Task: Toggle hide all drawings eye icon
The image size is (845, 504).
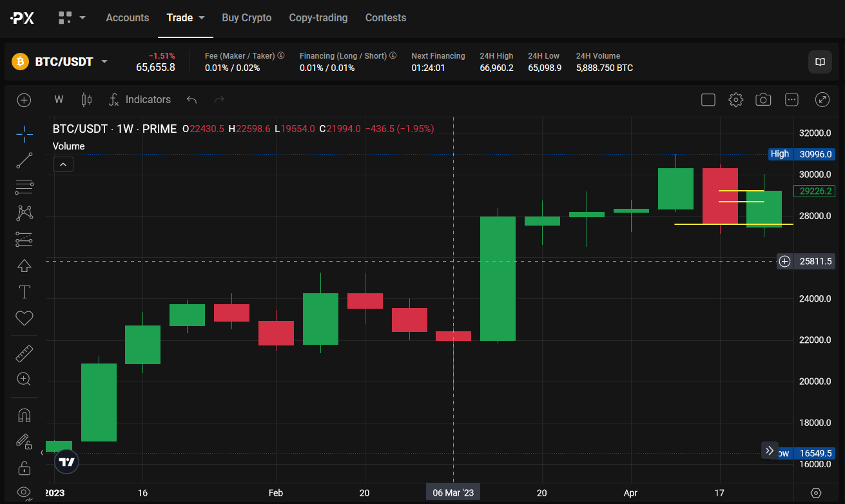Action: click(x=24, y=492)
